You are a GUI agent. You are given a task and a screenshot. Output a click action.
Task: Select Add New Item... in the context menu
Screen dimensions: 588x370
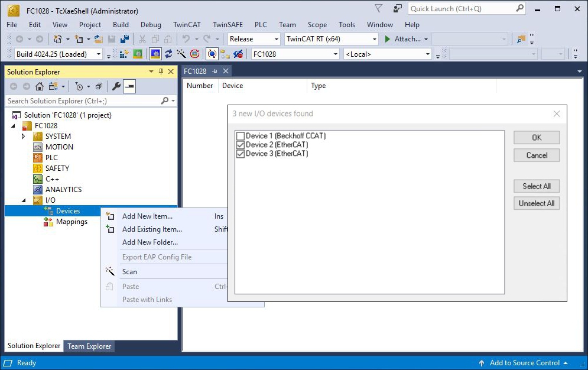(x=147, y=216)
